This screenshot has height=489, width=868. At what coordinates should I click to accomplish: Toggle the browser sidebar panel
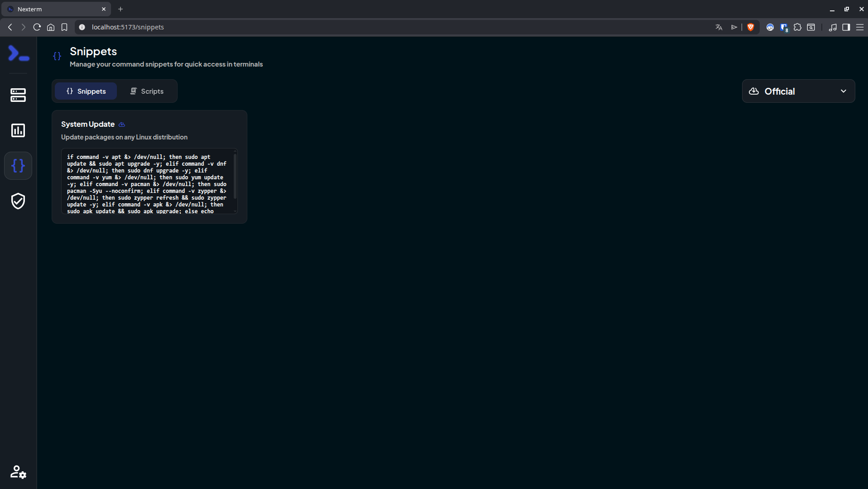pos(846,27)
